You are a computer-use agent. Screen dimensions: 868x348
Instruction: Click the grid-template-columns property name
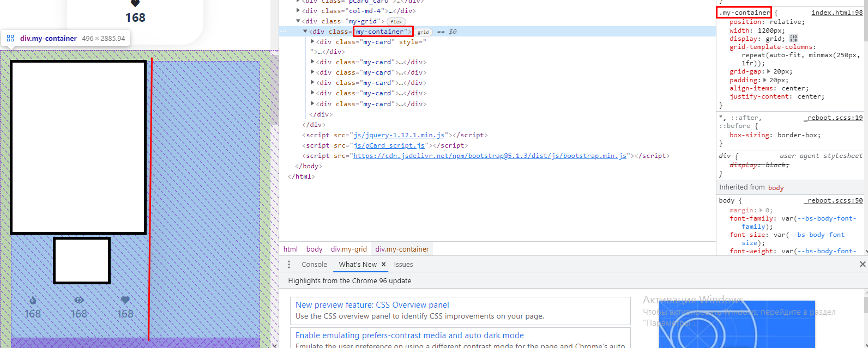pyautogui.click(x=771, y=47)
